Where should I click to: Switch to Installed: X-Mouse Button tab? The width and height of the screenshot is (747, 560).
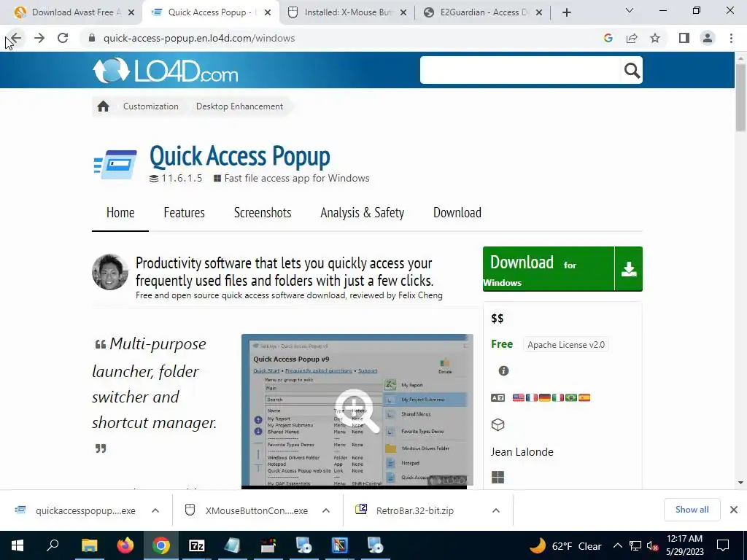[x=348, y=12]
